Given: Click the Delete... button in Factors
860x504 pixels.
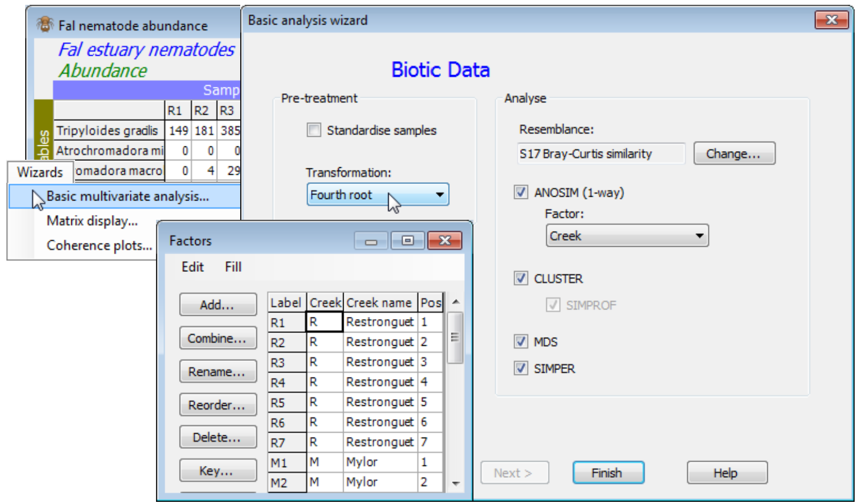Looking at the screenshot, I should click(218, 438).
